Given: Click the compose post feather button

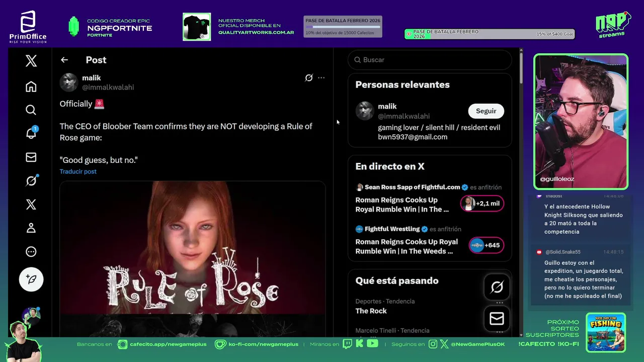Looking at the screenshot, I should (31, 279).
